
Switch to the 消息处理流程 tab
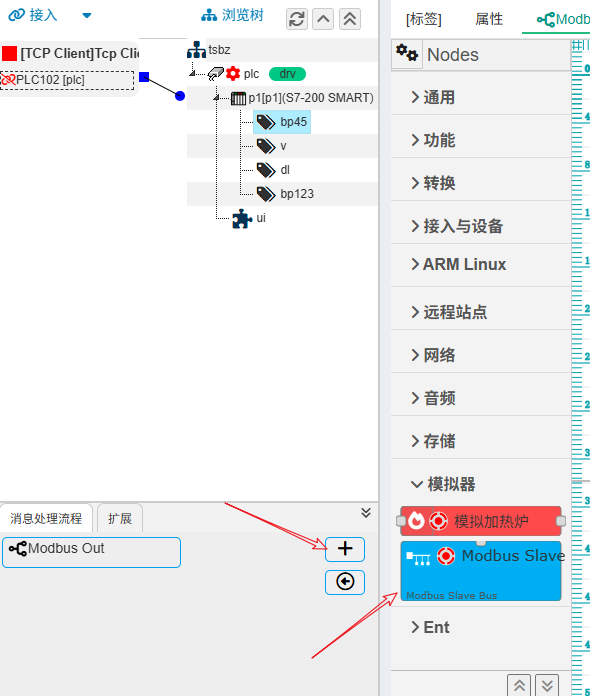(x=46, y=518)
